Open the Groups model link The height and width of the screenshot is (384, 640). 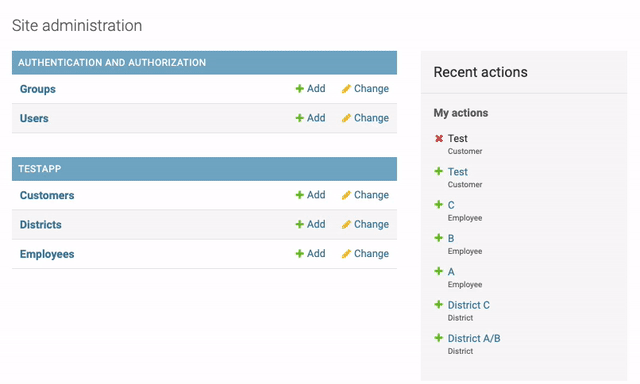click(38, 89)
